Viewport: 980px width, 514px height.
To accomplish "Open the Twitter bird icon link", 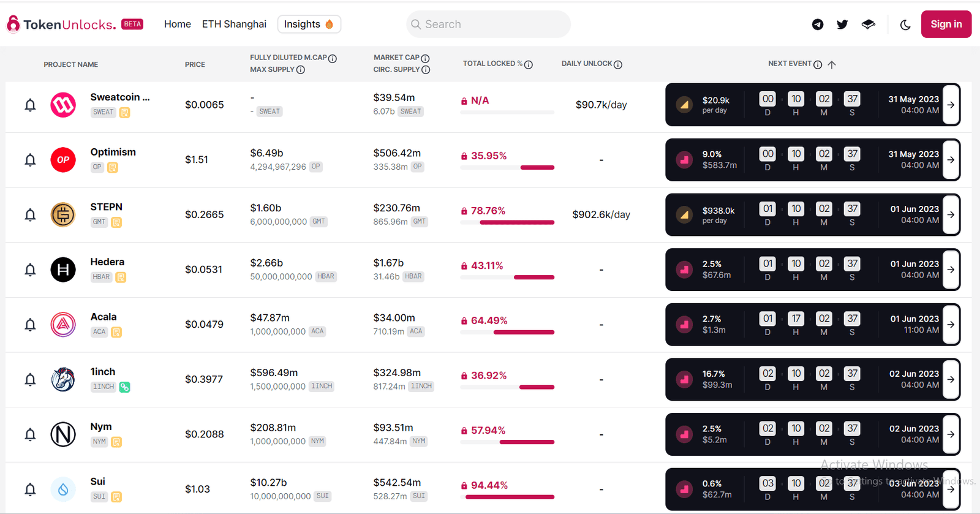I will click(x=842, y=25).
